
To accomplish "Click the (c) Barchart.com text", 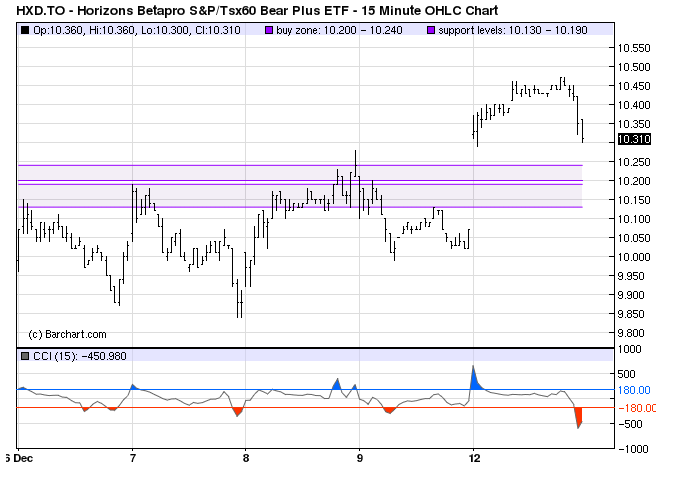I will [67, 334].
